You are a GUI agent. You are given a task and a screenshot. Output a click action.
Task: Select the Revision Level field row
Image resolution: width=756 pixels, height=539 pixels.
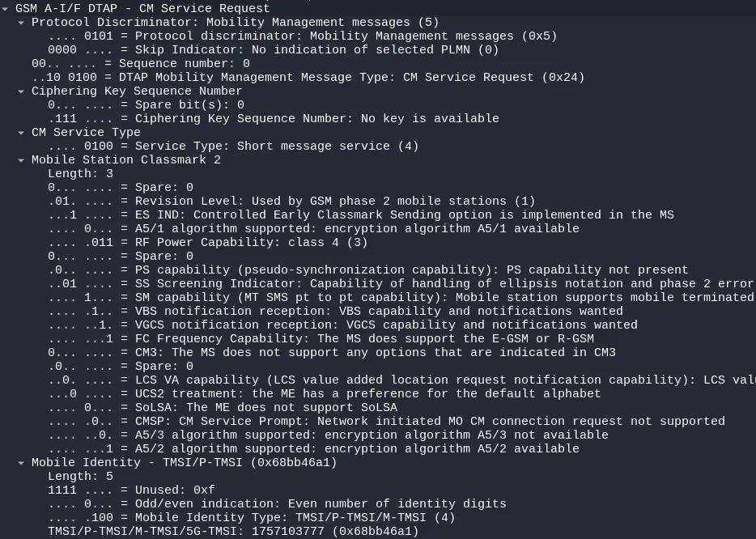pyautogui.click(x=291, y=202)
